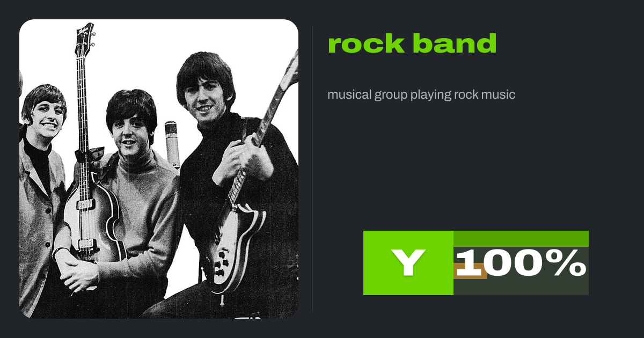Select the "musical group playing rock music" description
The width and height of the screenshot is (644, 338).
(421, 95)
